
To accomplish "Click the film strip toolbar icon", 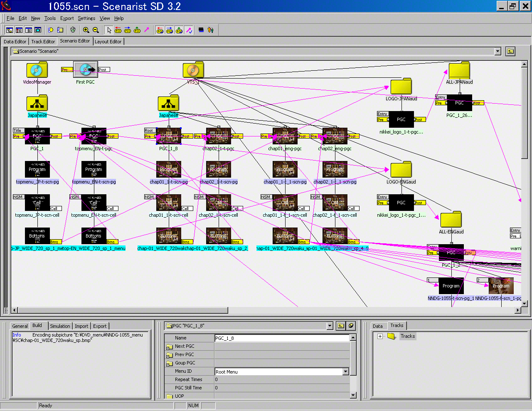I will coord(201,30).
